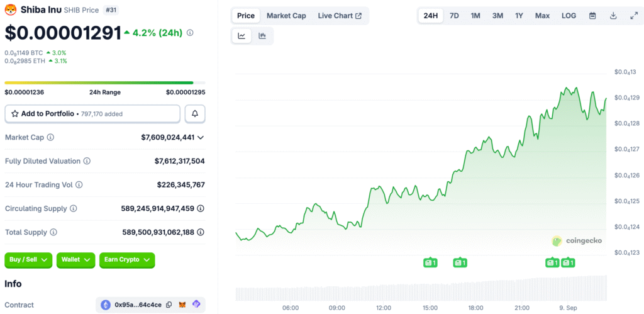This screenshot has height=314, width=644.
Task: Switch to candlestick chart view
Action: coord(262,36)
